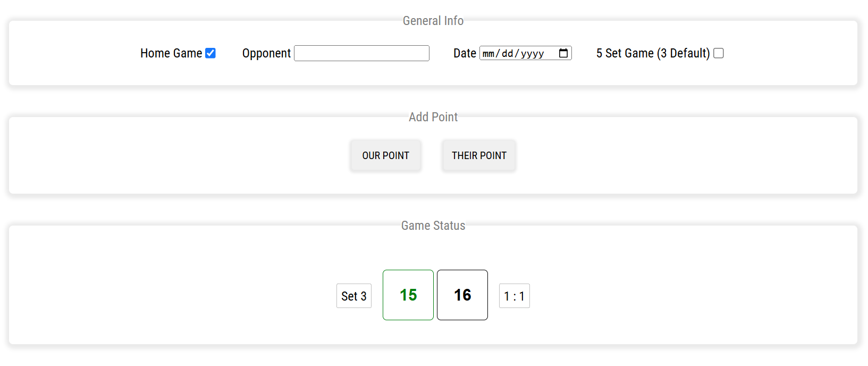Click the 5 Set Game (3 Default) label

pos(653,53)
